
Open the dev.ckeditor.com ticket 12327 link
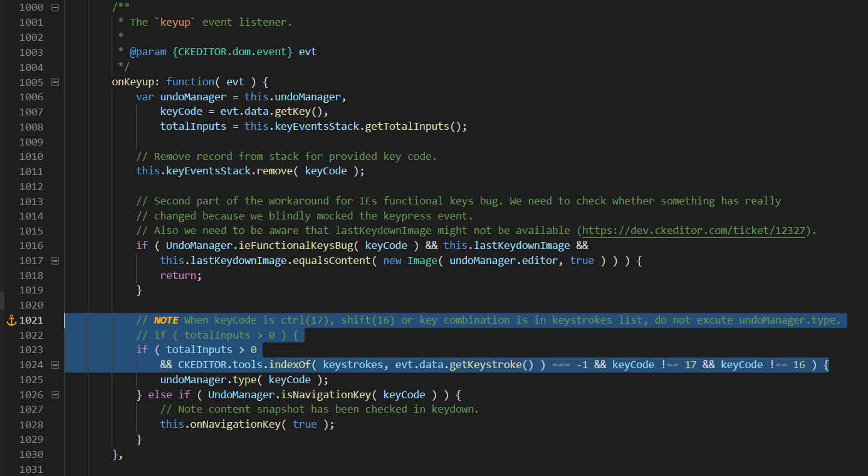point(693,230)
